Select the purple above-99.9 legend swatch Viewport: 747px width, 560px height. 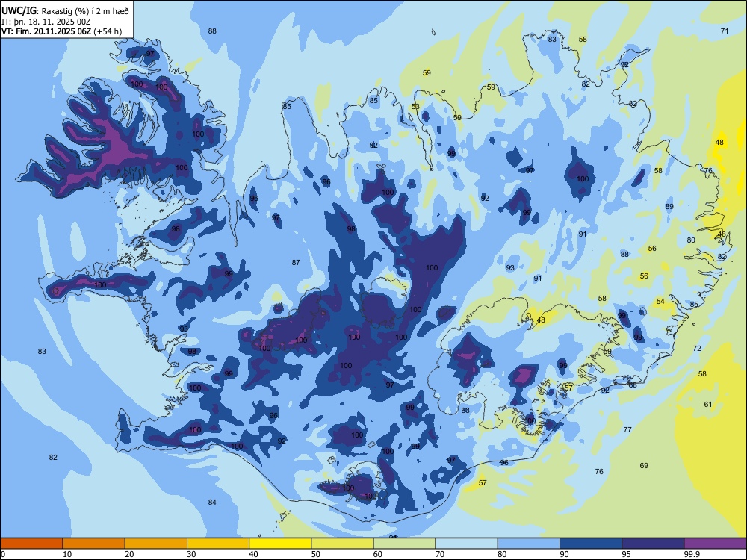715,544
